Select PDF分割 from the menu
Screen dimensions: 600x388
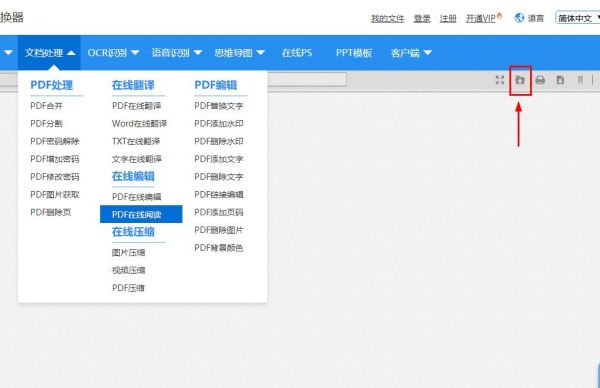(46, 124)
